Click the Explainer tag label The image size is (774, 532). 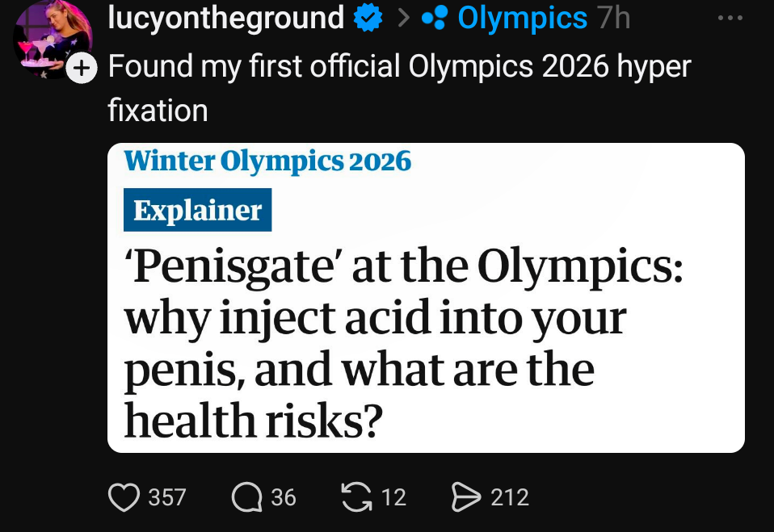tap(198, 211)
